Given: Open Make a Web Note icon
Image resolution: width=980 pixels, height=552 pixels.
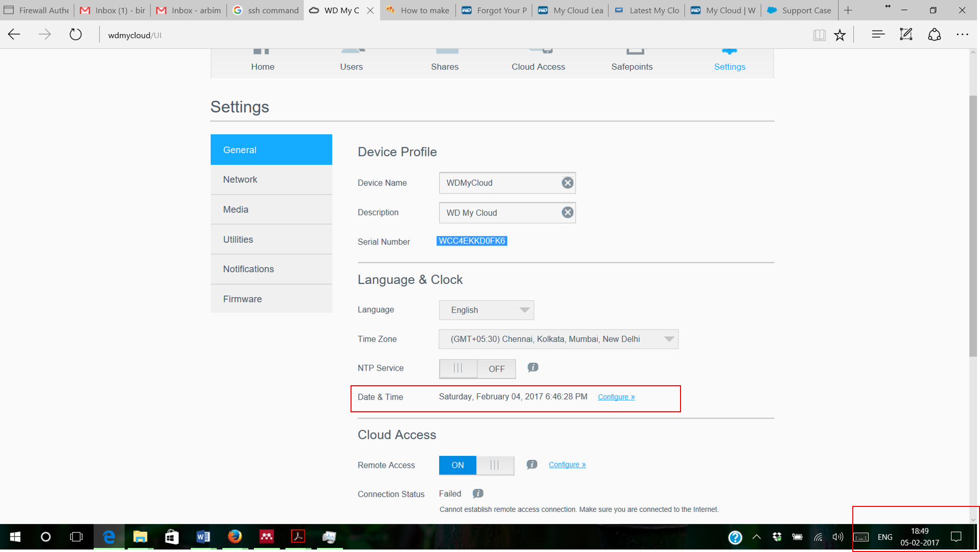Looking at the screenshot, I should pos(906,35).
